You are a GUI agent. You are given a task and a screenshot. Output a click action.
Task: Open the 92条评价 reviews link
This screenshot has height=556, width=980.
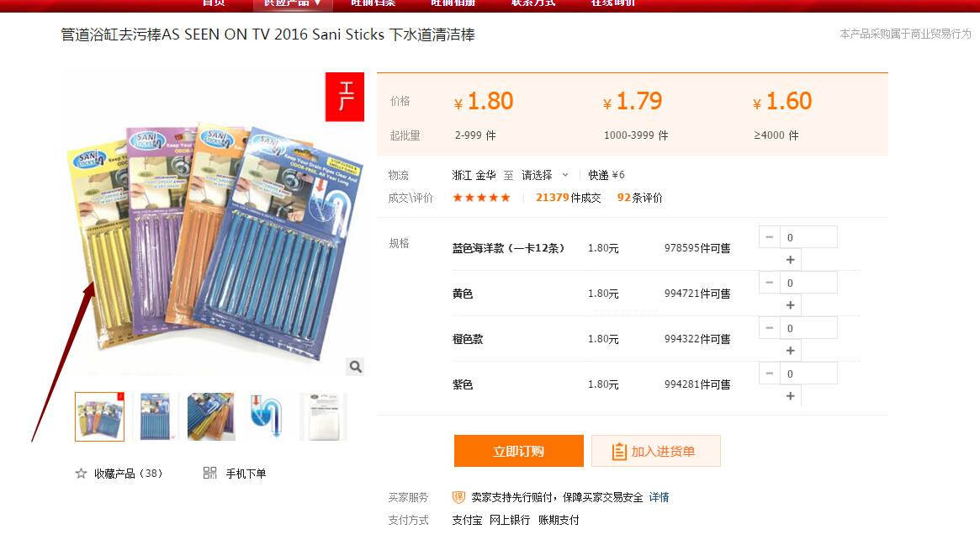(639, 198)
